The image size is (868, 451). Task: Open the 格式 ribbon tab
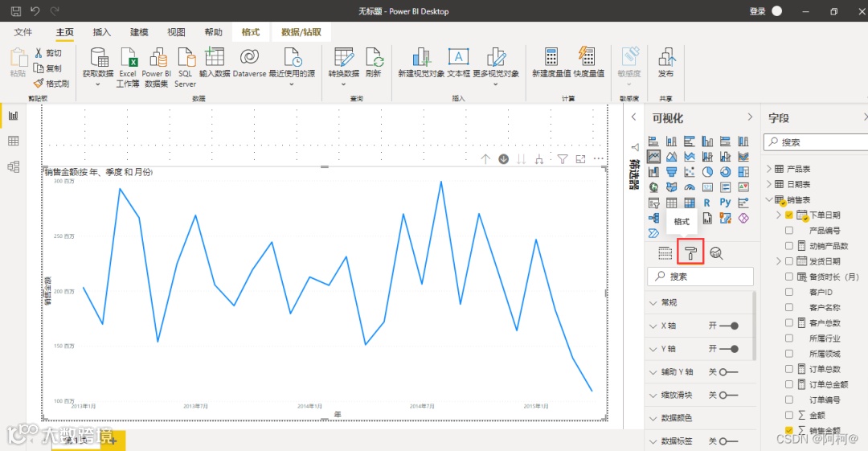coord(250,32)
